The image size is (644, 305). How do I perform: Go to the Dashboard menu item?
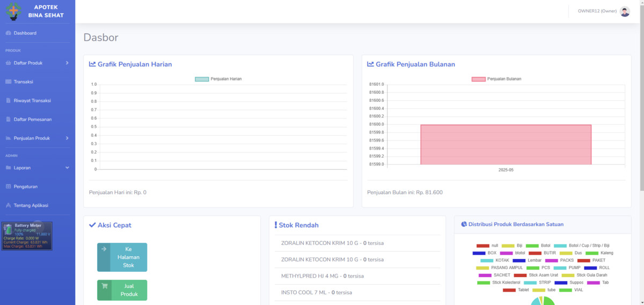click(x=25, y=33)
